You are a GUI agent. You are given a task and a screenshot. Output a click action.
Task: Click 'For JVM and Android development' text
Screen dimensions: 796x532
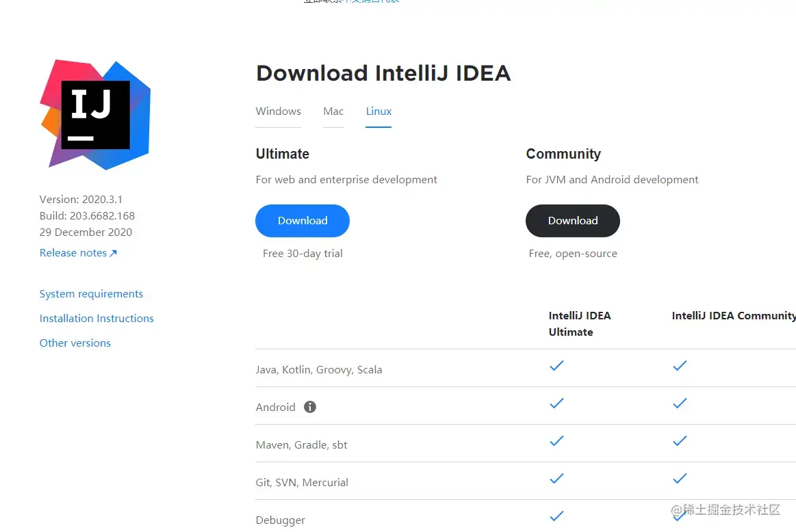(613, 180)
